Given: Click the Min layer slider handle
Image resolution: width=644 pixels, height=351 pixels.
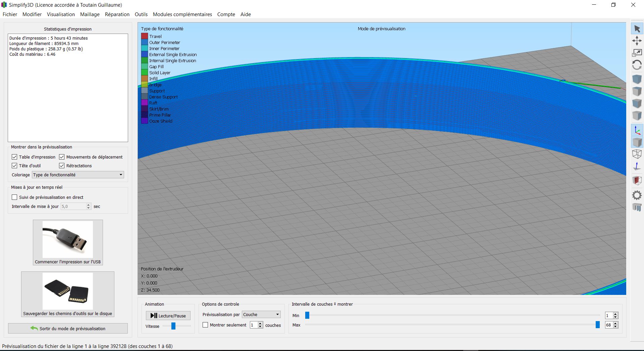Looking at the screenshot, I should pyautogui.click(x=307, y=315).
